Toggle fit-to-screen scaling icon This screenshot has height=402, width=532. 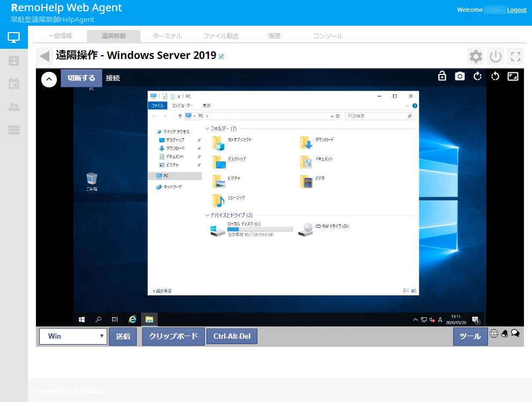pos(513,76)
